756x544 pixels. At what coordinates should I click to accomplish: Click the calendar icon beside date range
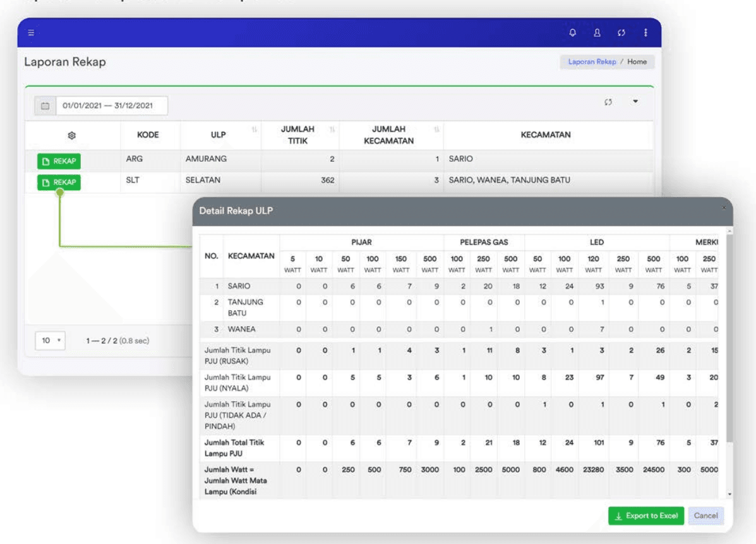click(45, 106)
